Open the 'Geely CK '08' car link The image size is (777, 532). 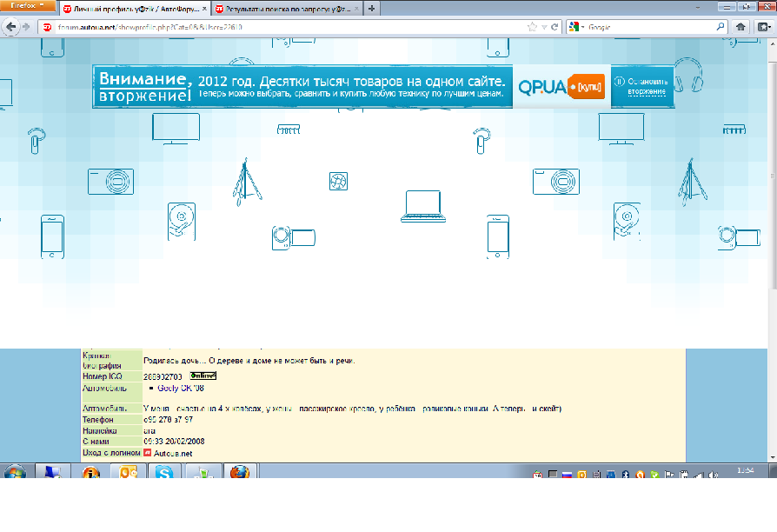tap(180, 388)
